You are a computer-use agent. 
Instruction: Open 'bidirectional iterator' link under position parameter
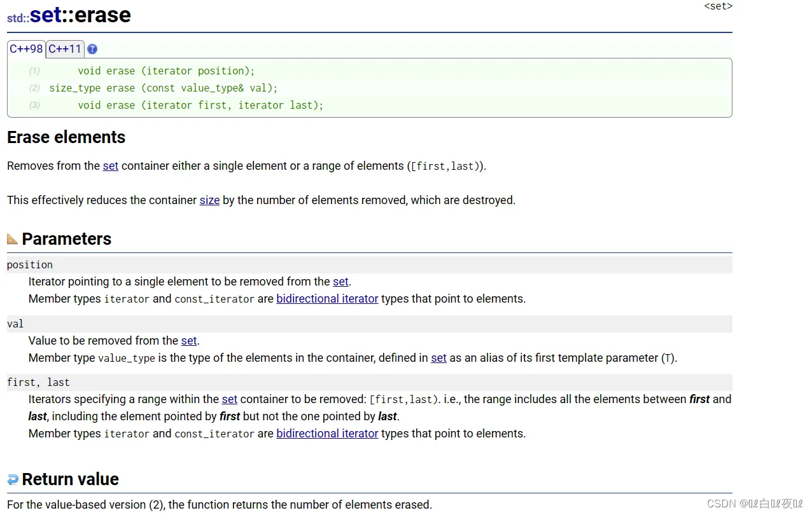tap(327, 299)
